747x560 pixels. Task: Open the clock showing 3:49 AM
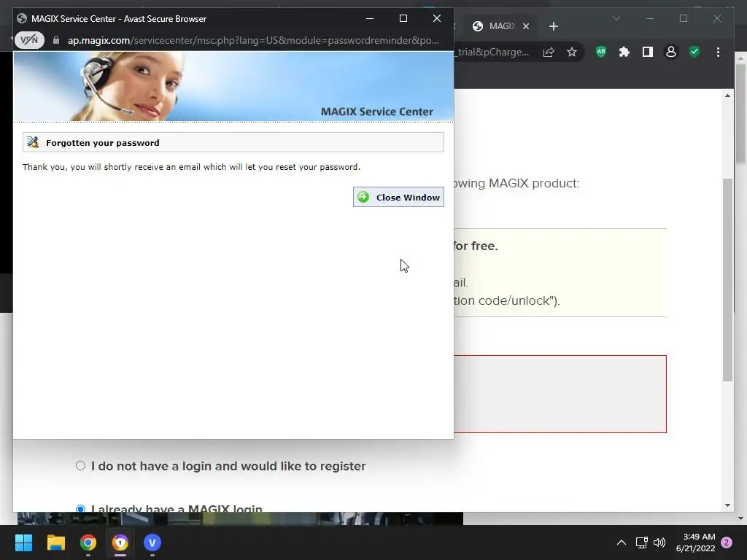(x=695, y=542)
